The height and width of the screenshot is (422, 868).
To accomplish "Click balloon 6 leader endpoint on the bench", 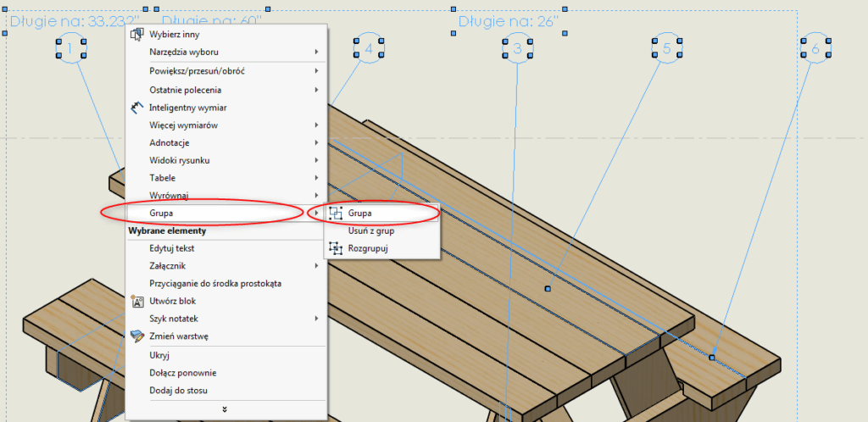I will tap(712, 358).
